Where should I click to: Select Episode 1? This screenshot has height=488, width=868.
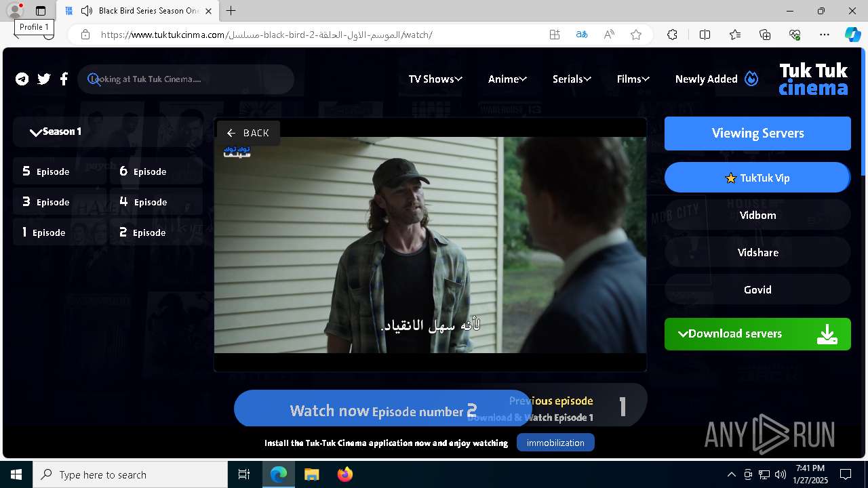(x=60, y=232)
